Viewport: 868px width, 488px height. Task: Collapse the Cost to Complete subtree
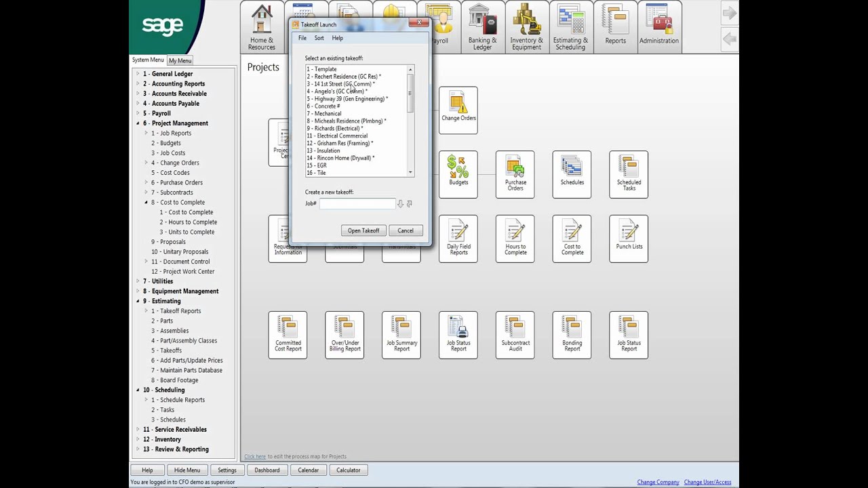point(146,202)
